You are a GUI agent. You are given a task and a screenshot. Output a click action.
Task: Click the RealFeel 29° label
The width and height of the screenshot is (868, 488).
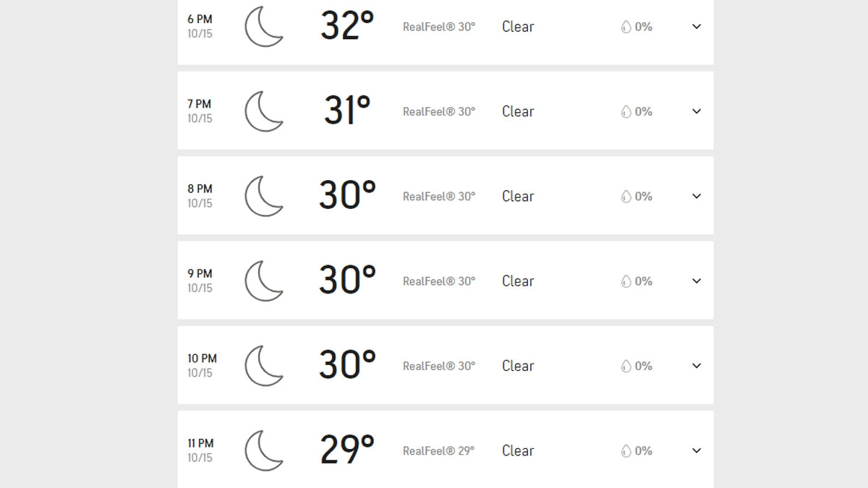point(438,451)
